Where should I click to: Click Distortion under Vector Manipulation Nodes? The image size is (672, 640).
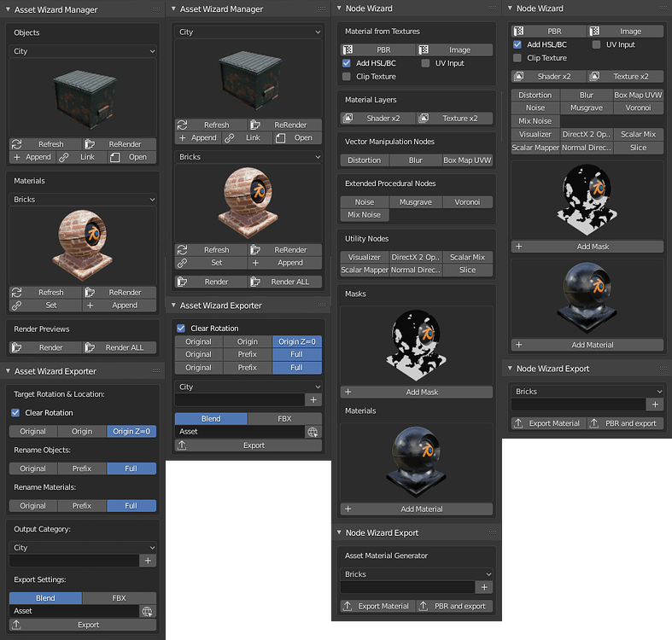click(365, 160)
